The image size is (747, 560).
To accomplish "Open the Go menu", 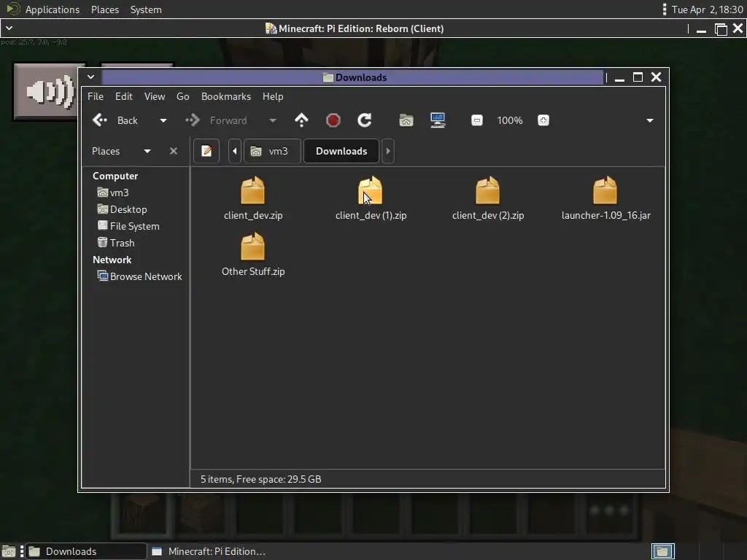I will pos(183,96).
